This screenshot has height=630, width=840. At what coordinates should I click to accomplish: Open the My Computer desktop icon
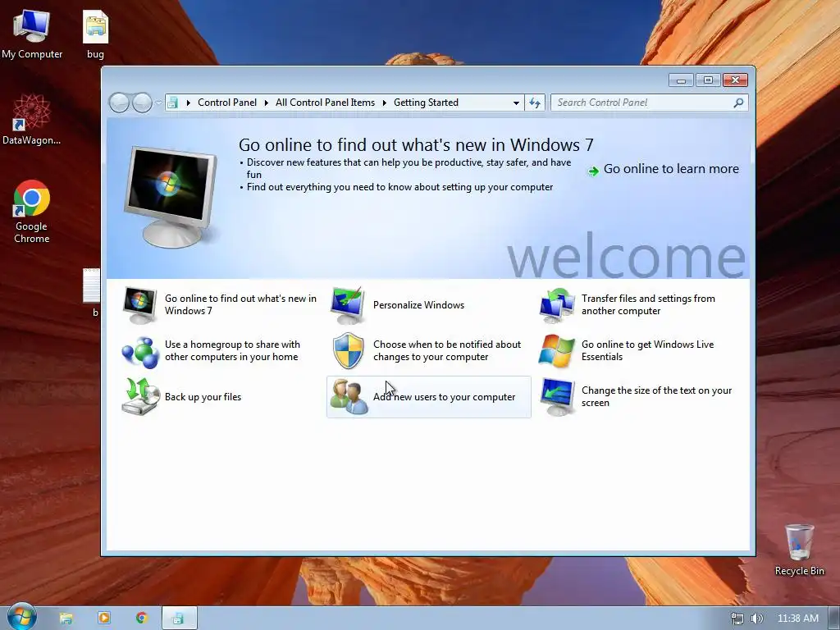tap(32, 34)
